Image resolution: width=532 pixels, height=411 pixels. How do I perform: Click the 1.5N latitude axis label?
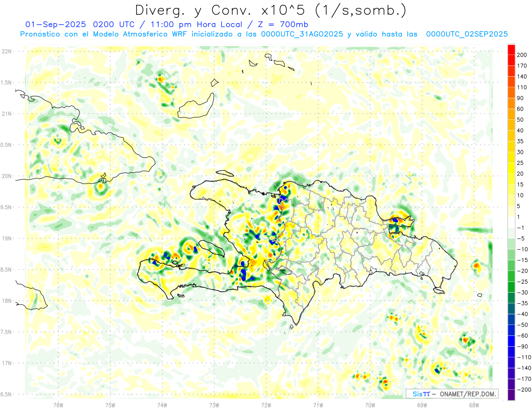coord(6,82)
